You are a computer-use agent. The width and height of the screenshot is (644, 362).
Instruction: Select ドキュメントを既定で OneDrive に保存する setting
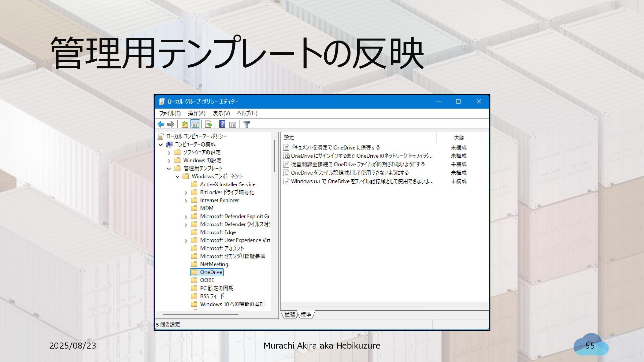[x=335, y=147]
